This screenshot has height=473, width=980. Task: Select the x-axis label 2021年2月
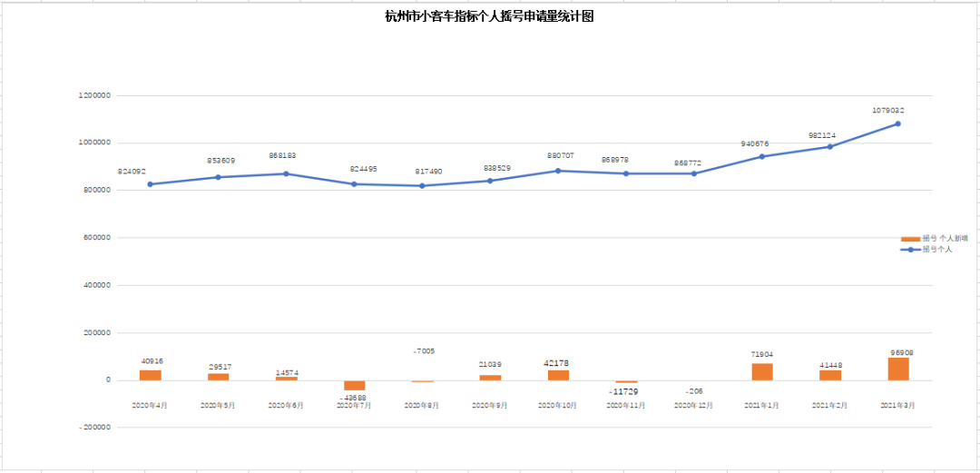(830, 406)
